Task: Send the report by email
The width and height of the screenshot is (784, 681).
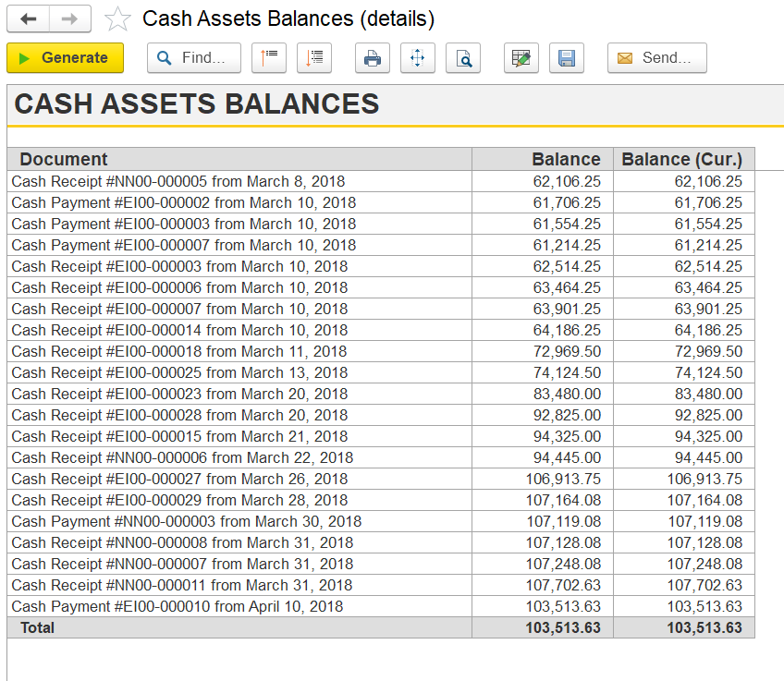Action: coord(656,57)
